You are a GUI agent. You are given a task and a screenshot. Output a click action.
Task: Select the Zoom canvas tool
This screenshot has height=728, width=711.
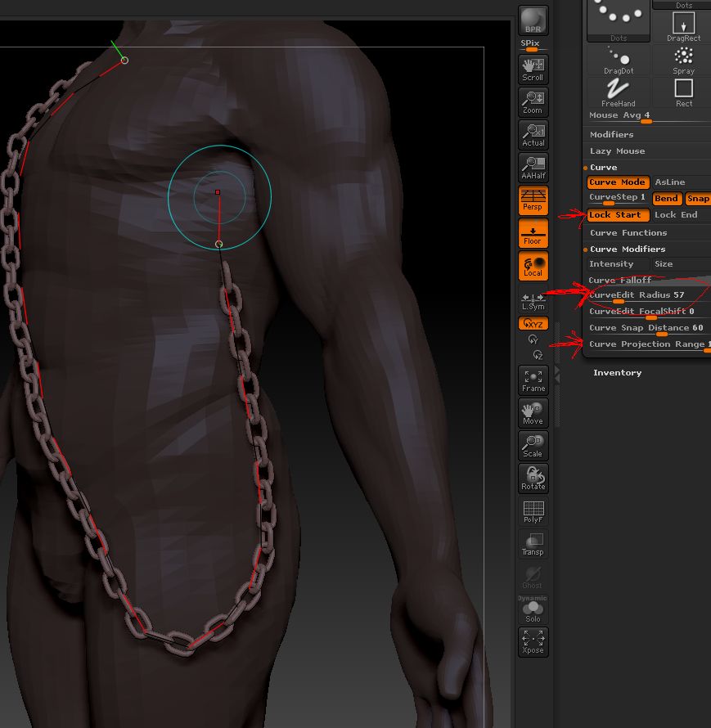(x=533, y=102)
